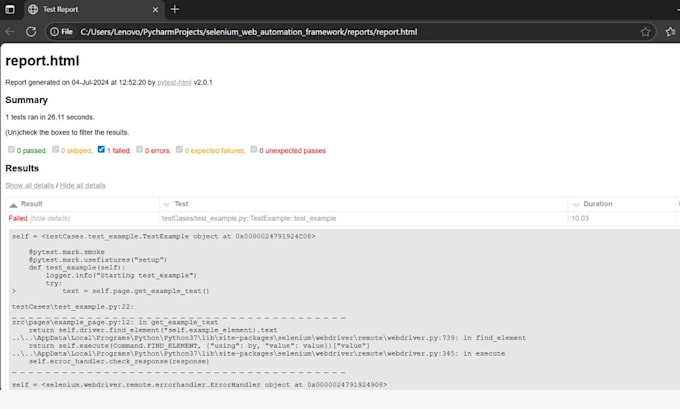
Task: Reload the report page
Action: (x=31, y=32)
